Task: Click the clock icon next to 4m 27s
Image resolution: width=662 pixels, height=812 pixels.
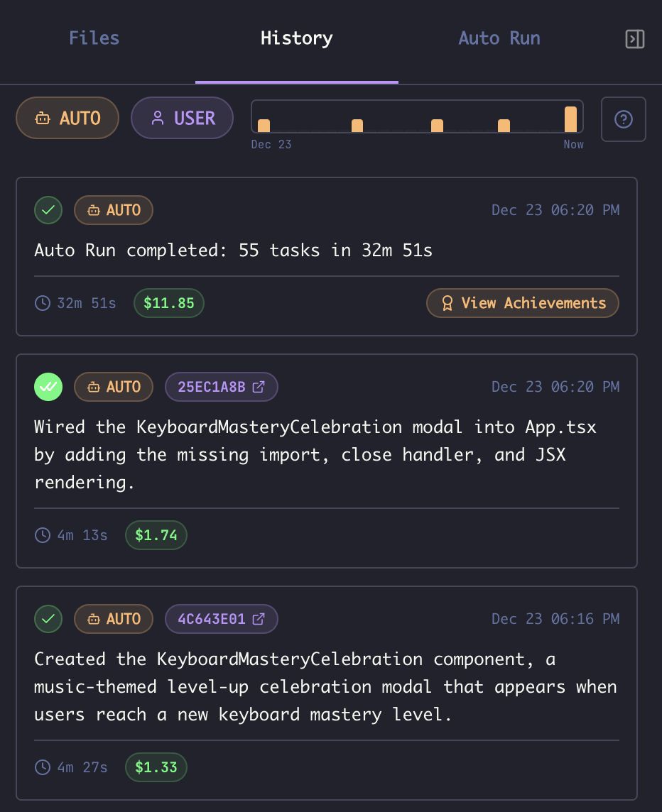Action: point(42,767)
